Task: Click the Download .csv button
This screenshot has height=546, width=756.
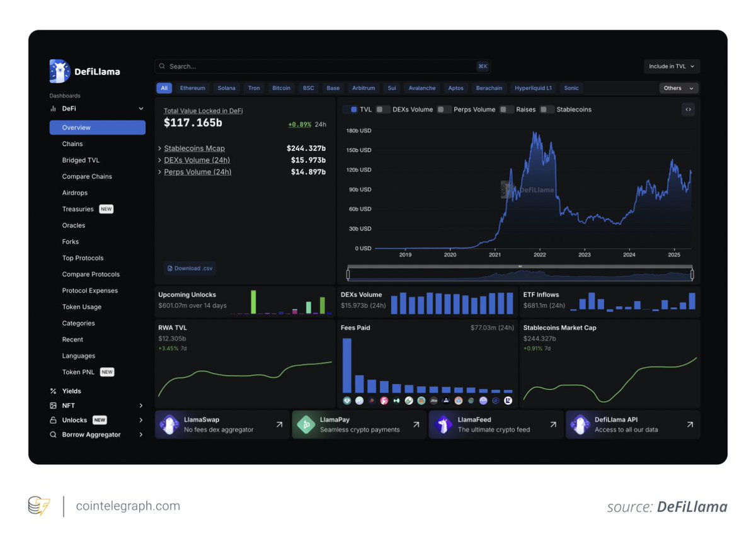Action: coord(190,268)
